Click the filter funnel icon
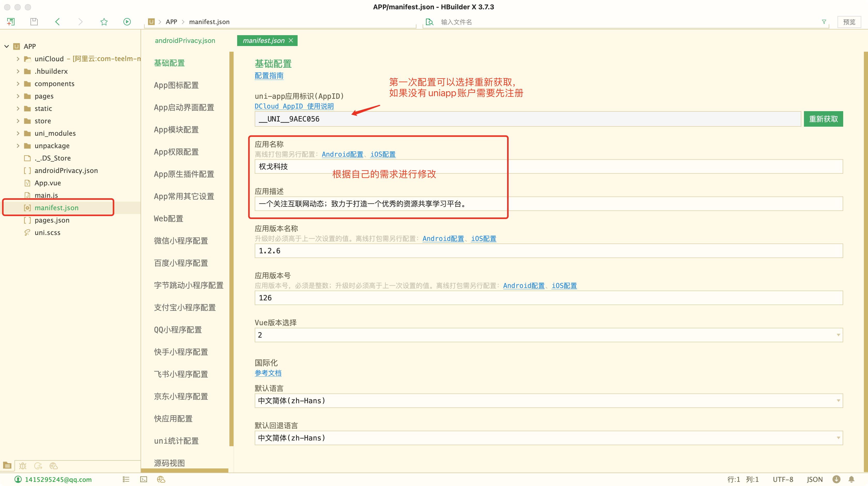Screen dimensions: 868x486 [824, 22]
